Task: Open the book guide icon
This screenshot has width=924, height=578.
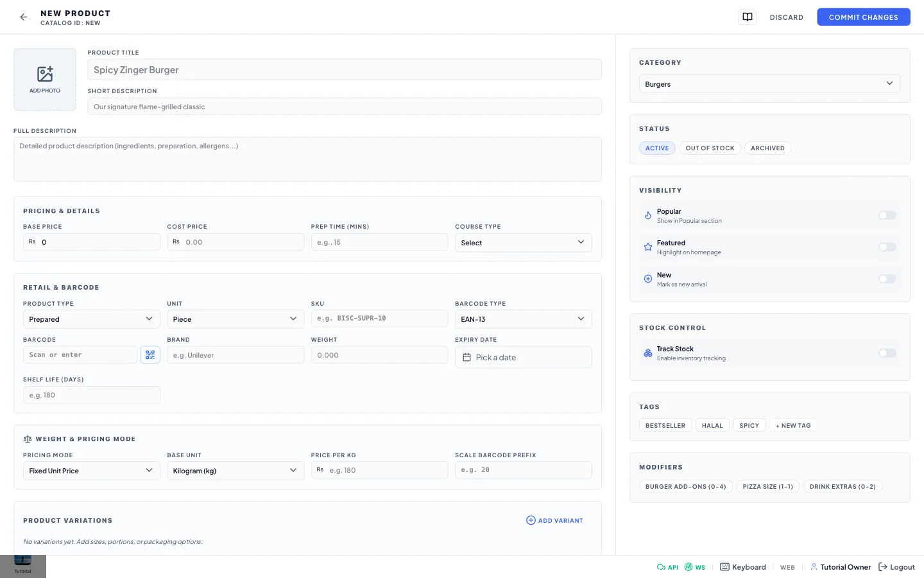Action: point(748,17)
